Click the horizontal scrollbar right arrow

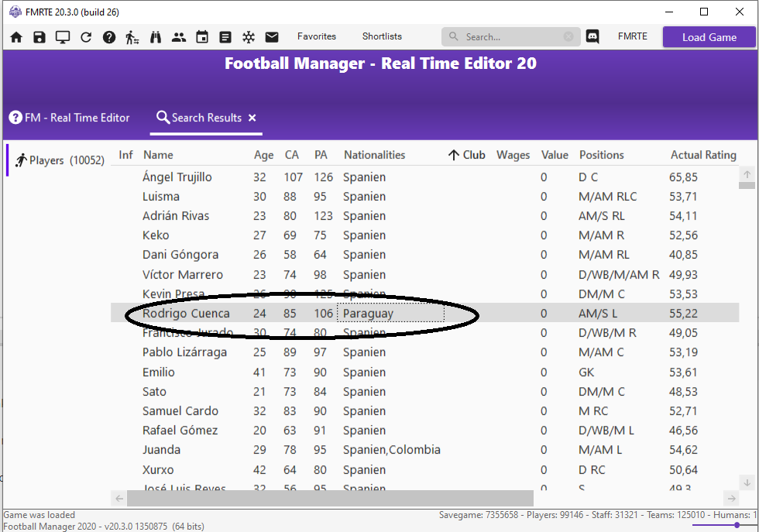(x=731, y=498)
